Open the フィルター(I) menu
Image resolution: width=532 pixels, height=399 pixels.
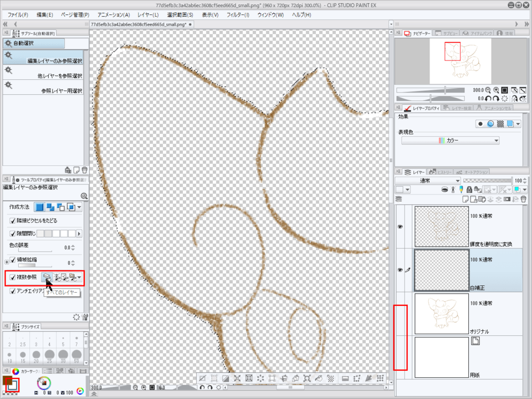click(238, 14)
